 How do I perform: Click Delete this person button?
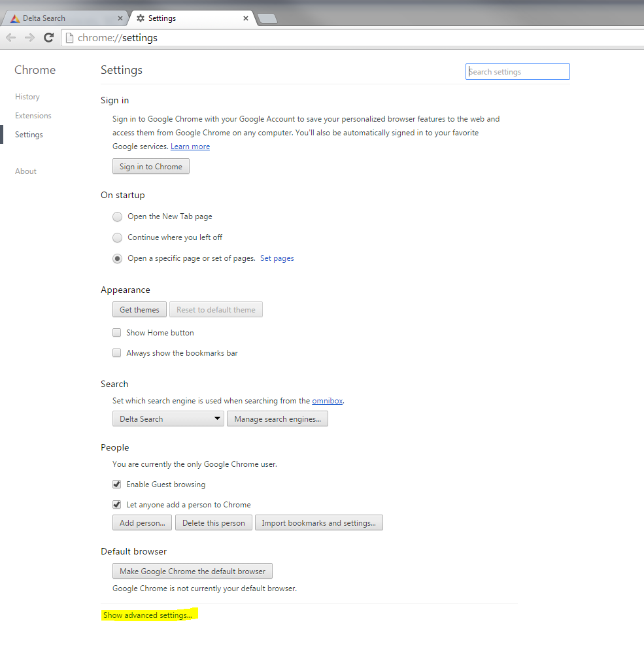(x=214, y=522)
